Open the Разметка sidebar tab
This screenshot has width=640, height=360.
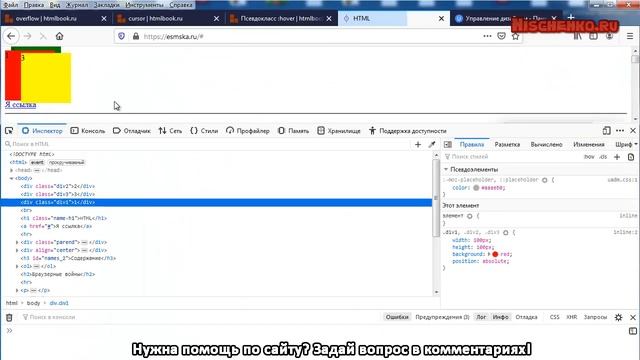coord(507,144)
